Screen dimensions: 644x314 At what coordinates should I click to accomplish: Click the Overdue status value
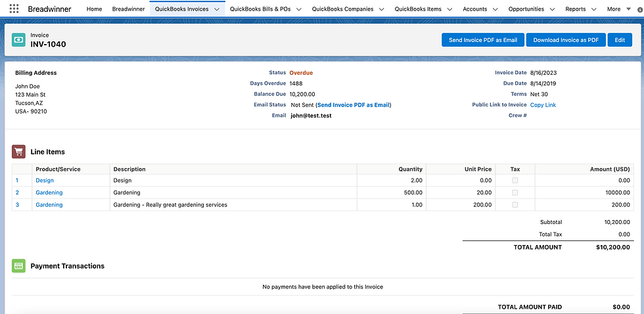point(301,73)
